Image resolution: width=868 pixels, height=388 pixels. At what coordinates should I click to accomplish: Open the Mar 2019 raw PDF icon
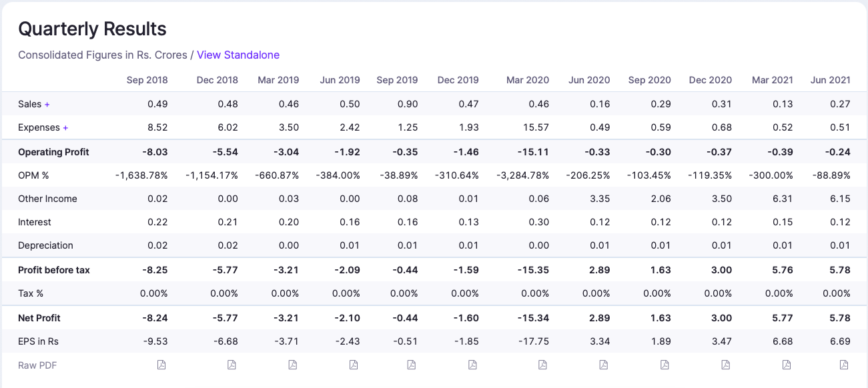[292, 365]
